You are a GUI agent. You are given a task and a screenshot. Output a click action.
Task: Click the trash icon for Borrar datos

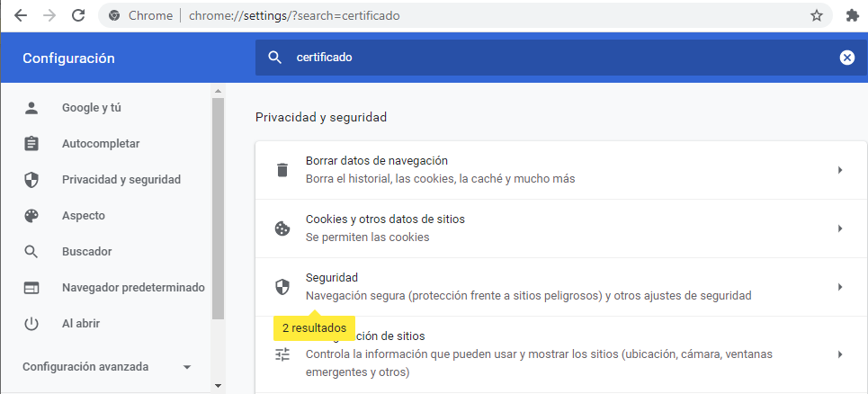coord(282,170)
